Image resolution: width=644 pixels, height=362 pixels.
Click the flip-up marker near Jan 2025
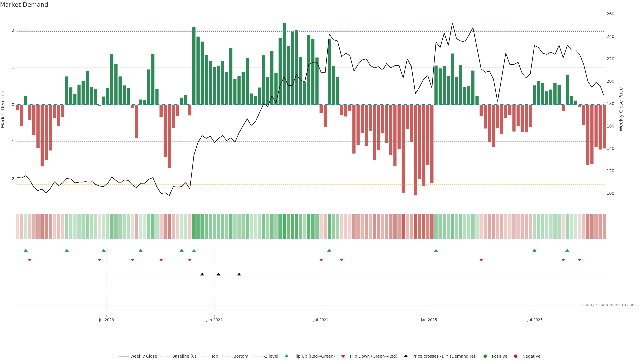436,250
